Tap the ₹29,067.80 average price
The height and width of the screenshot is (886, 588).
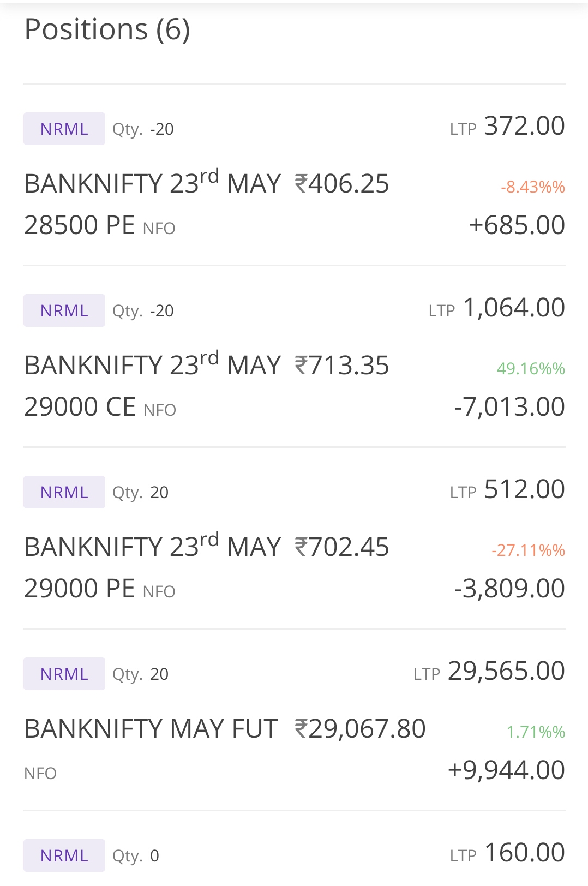360,729
